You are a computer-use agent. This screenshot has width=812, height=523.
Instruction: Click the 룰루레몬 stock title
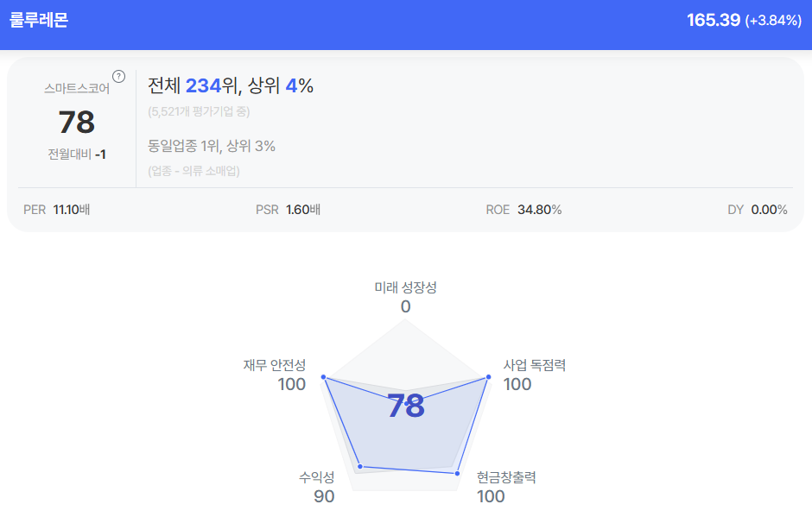[39, 20]
